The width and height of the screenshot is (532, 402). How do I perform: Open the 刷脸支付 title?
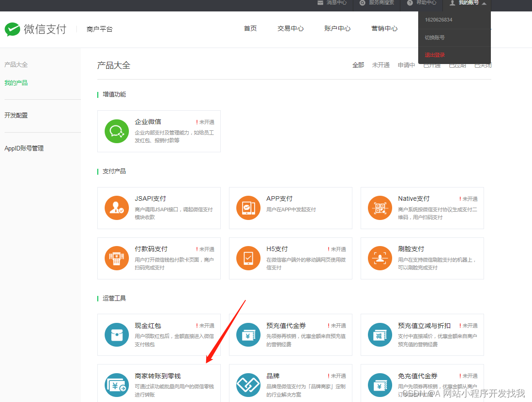pyautogui.click(x=411, y=249)
